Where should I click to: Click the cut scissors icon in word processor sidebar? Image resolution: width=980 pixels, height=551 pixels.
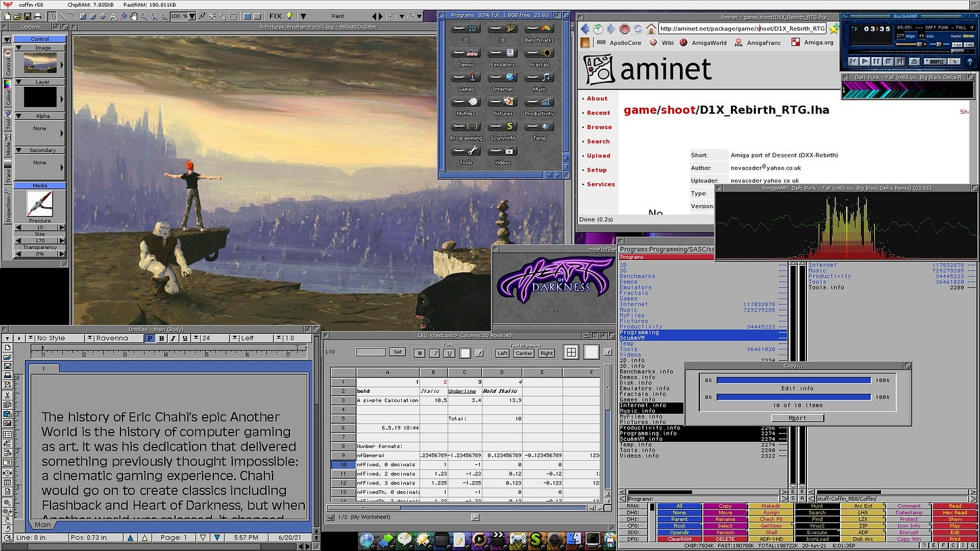point(7,395)
